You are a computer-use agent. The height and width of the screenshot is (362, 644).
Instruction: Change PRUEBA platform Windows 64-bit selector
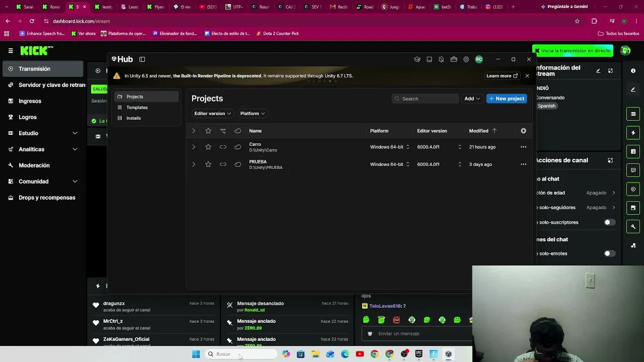[x=390, y=164]
